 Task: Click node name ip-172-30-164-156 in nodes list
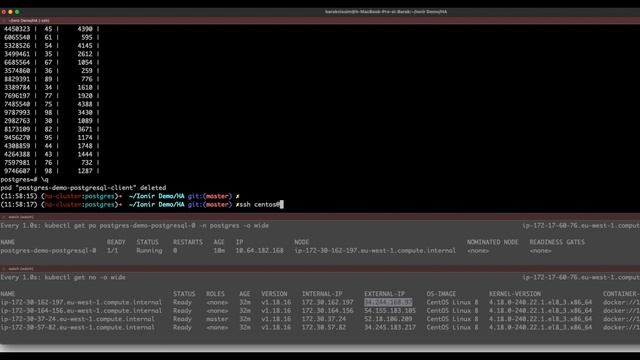pos(81,311)
